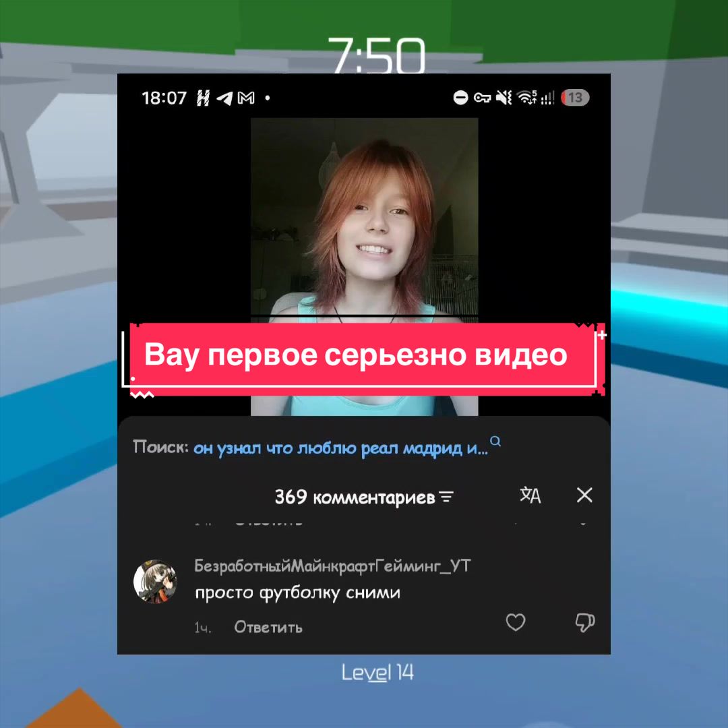Open the БезработныйМайнкрафтГейминг_УТ username
Viewport: 728px width, 728px height.
click(x=332, y=566)
